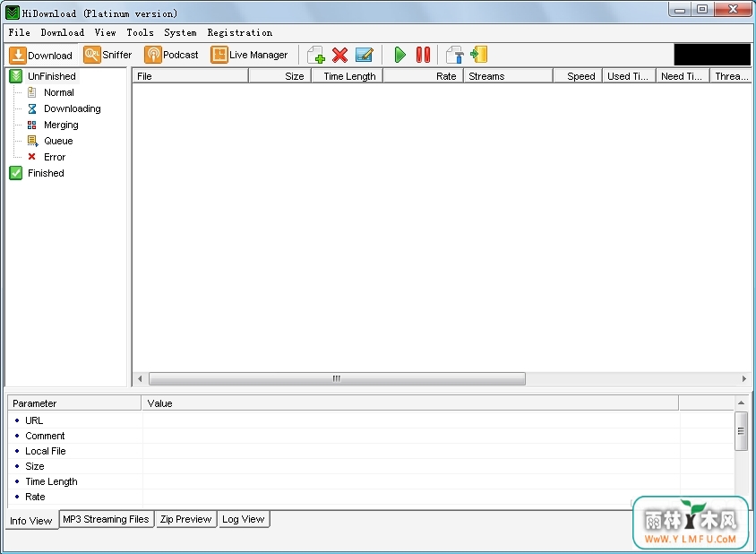Open the Tools menu
This screenshot has height=554, width=756.
coord(140,32)
